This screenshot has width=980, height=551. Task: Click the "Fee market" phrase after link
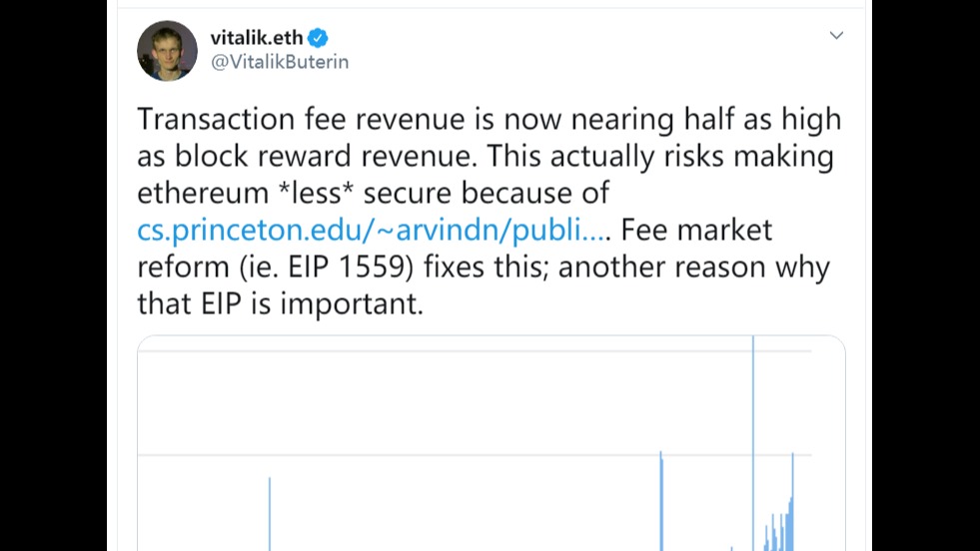[x=696, y=230]
